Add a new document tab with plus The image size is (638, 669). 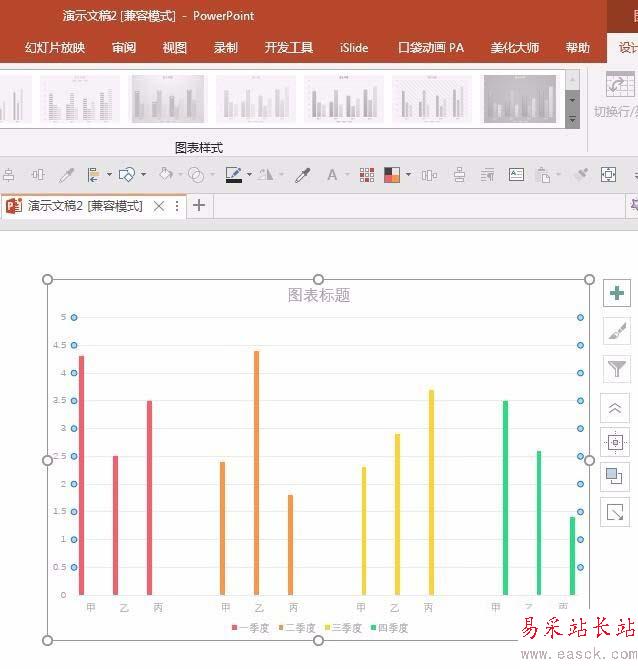[199, 206]
